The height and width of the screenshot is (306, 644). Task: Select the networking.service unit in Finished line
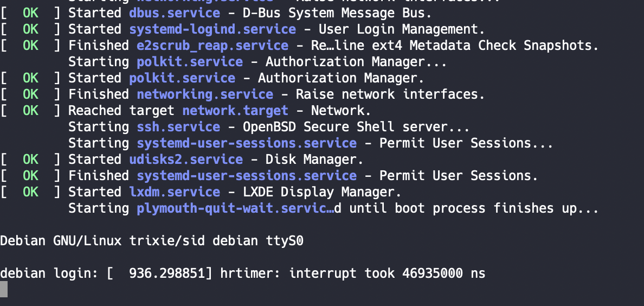205,94
